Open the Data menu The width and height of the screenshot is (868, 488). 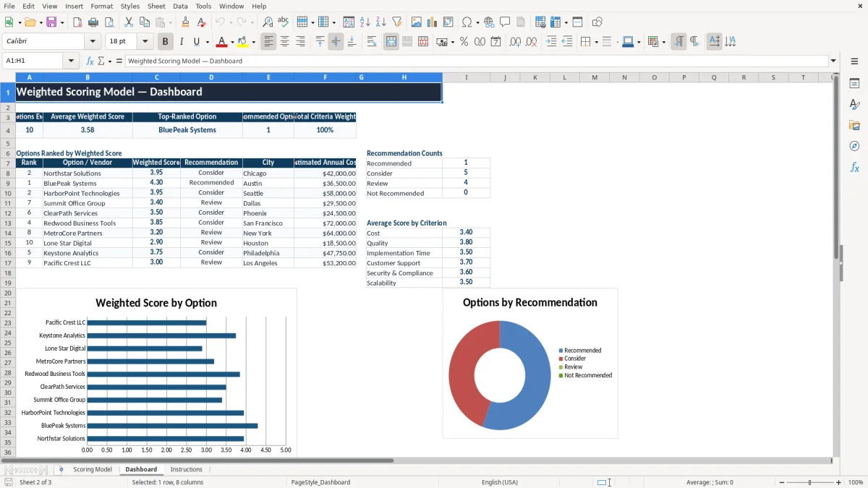point(180,6)
